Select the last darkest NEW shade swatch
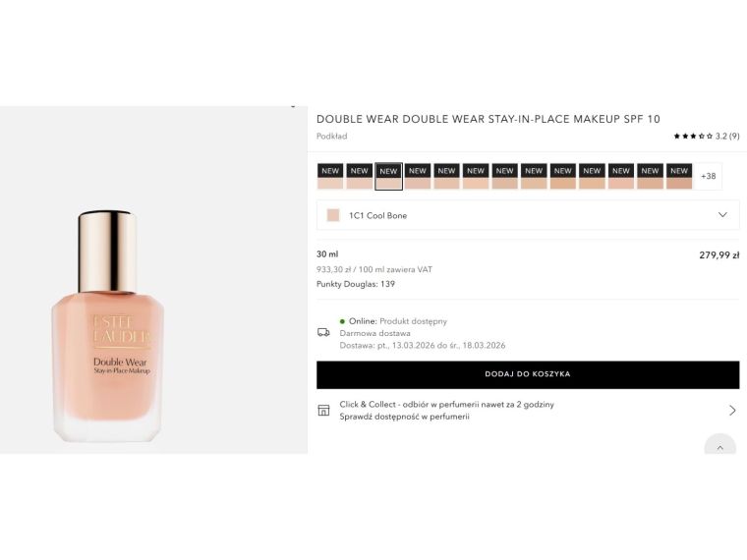Image resolution: width=747 pixels, height=560 pixels. tap(679, 176)
